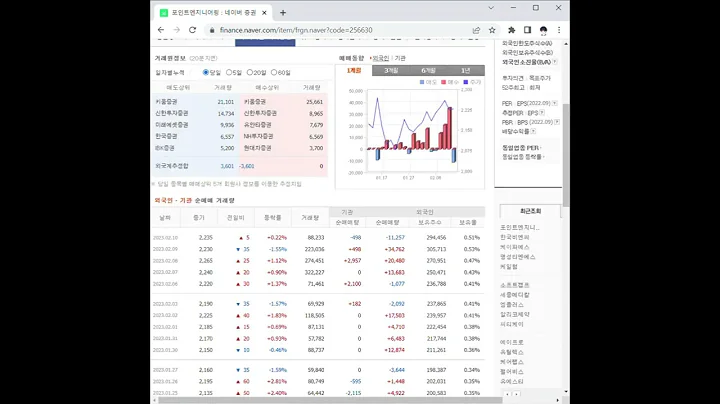Click the purple 주가 legend swatch
720x404 pixels.
pyautogui.click(x=466, y=82)
